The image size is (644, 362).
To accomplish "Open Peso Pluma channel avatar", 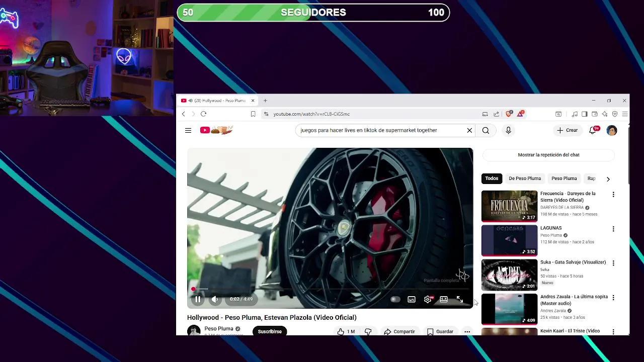I will tap(194, 331).
